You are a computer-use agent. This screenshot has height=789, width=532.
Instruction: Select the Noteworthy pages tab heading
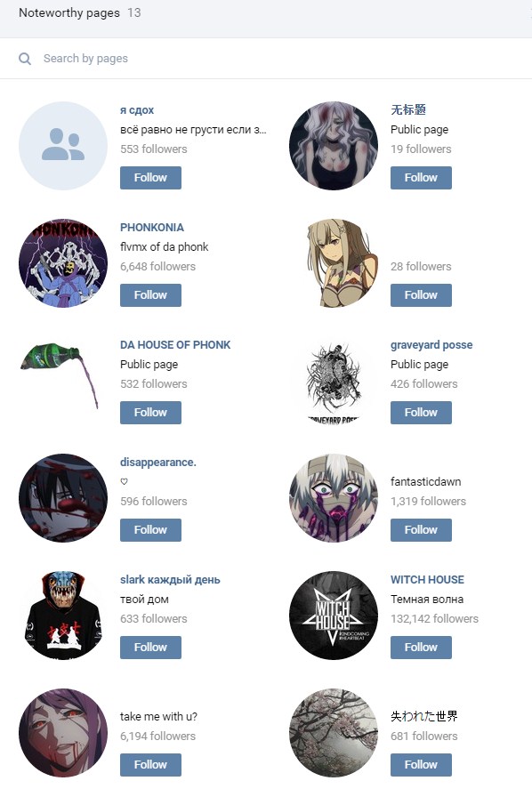coord(69,12)
